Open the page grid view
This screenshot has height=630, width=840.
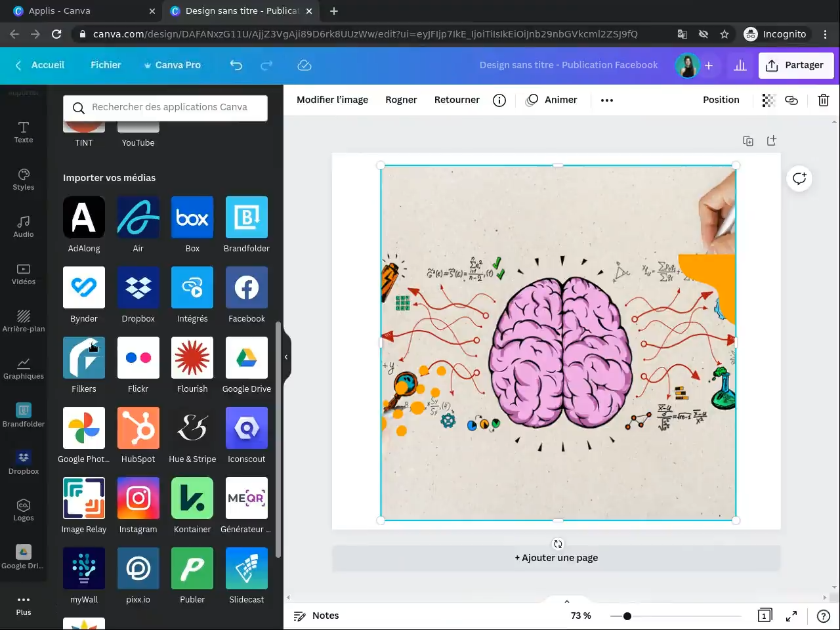pyautogui.click(x=765, y=616)
